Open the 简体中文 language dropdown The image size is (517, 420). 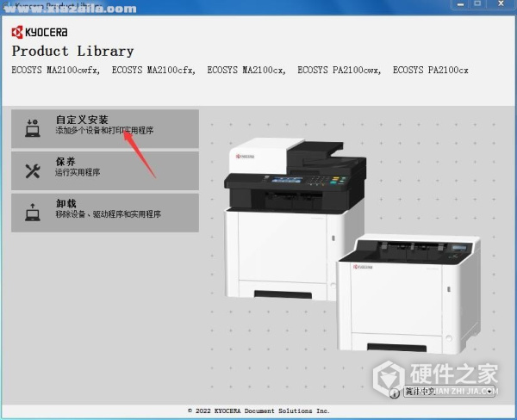point(449,392)
